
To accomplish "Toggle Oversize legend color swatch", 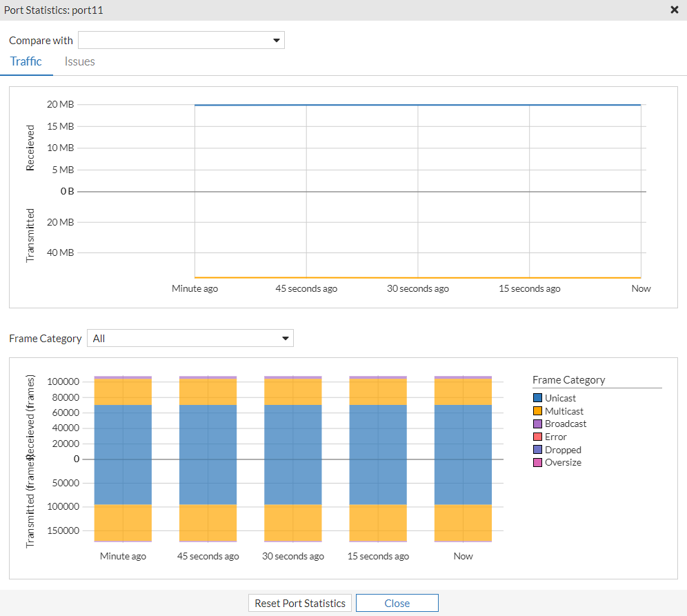I will pyautogui.click(x=538, y=462).
